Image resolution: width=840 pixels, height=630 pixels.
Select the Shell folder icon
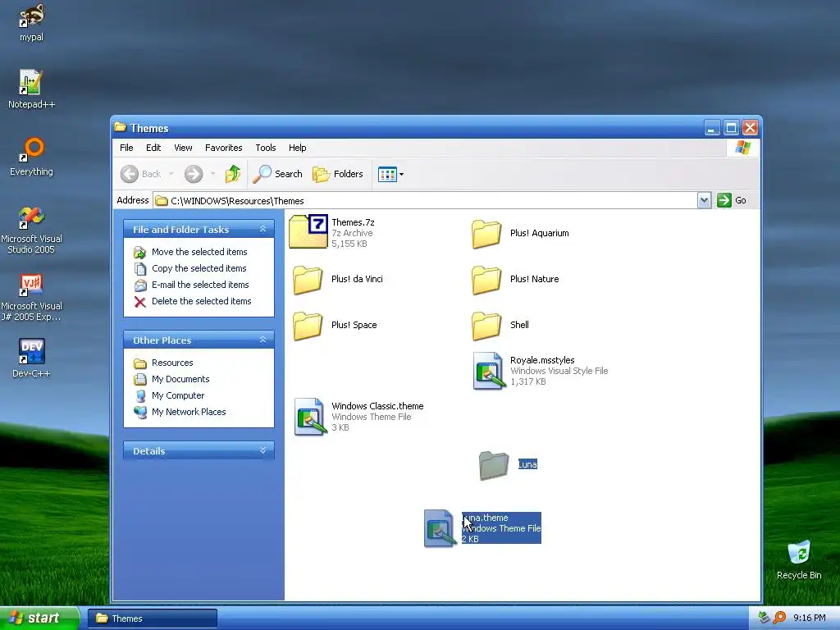pyautogui.click(x=486, y=326)
